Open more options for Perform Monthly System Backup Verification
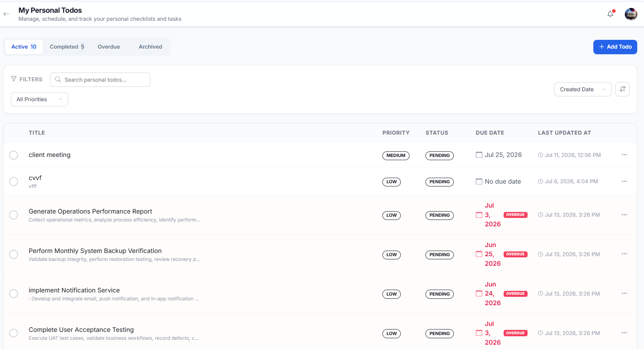The height and width of the screenshot is (349, 644). 624,254
